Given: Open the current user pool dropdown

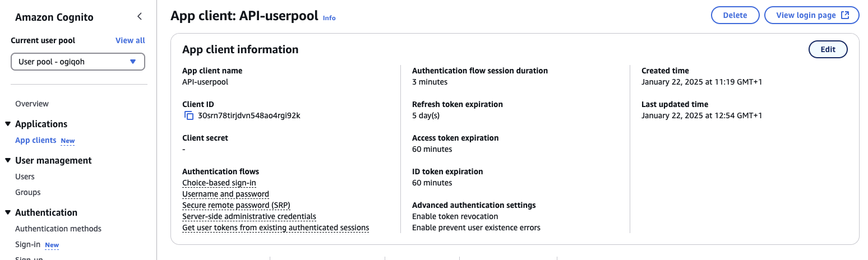Looking at the screenshot, I should 78,62.
